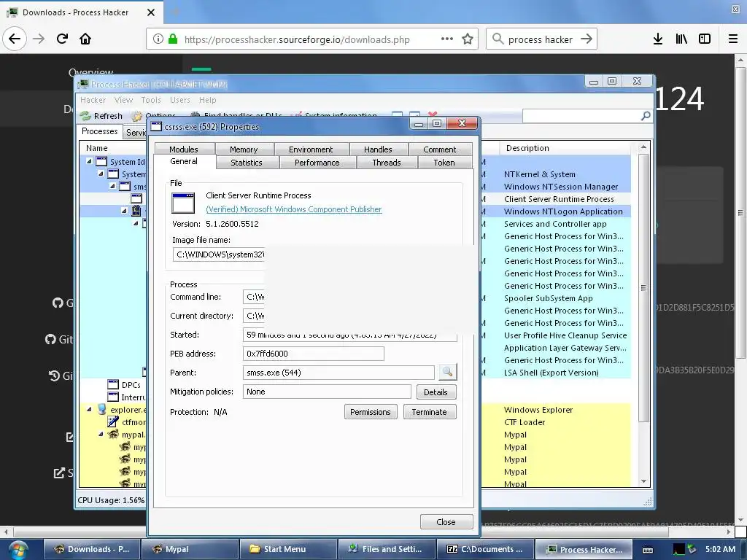Screen dimensions: 747x560
Task: Open the Handles tab
Action: (x=378, y=149)
